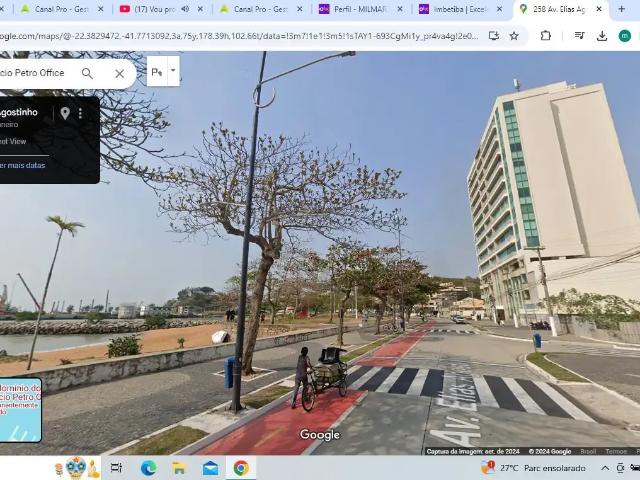Switch to the Imbetiba tab
The image size is (640, 480).
(x=460, y=9)
